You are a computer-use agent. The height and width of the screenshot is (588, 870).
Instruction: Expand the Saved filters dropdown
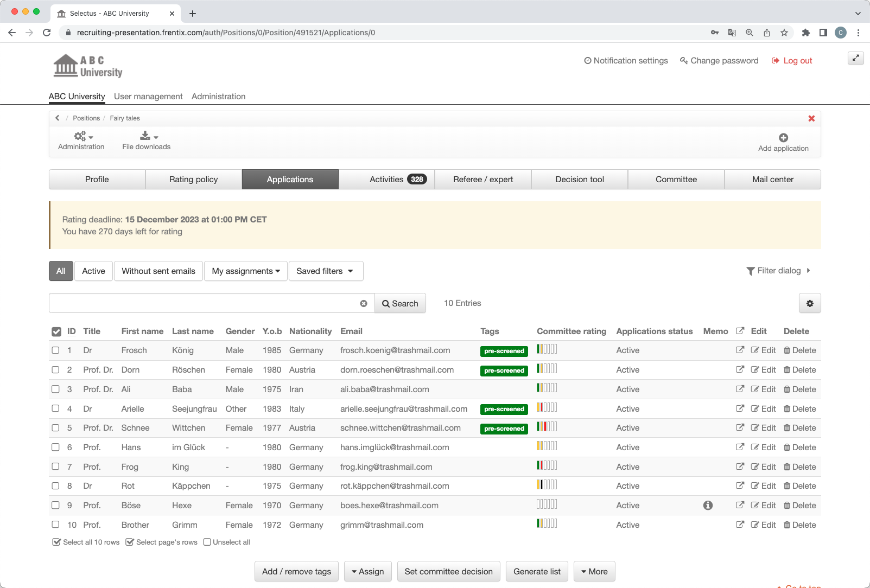326,271
